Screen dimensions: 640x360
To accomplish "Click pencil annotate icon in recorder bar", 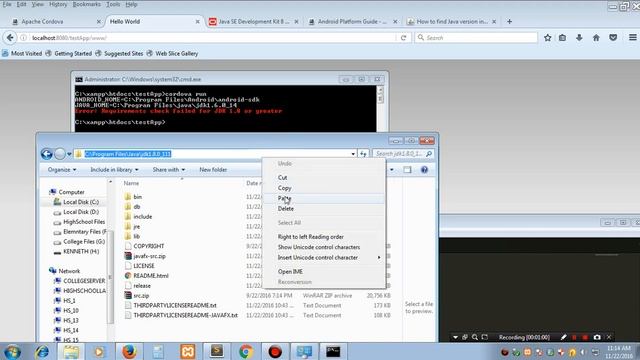I will coord(563,337).
